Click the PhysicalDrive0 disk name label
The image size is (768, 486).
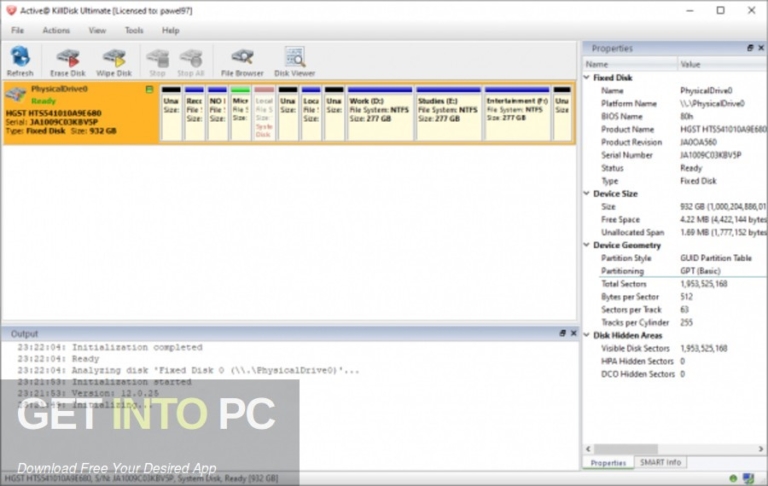point(59,89)
